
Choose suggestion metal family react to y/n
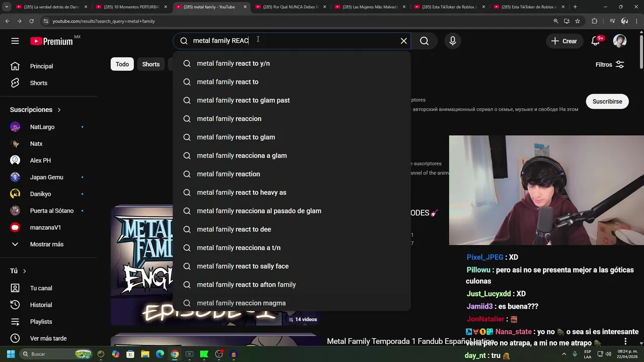pyautogui.click(x=292, y=63)
